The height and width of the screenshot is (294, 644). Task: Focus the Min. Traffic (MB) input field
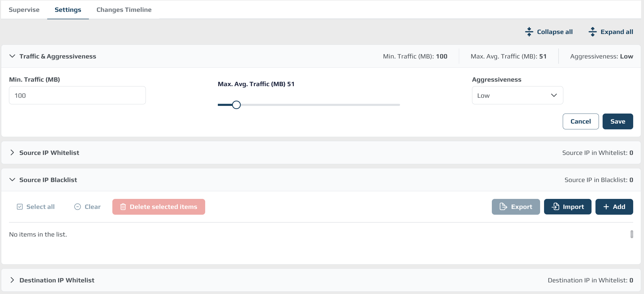click(77, 95)
